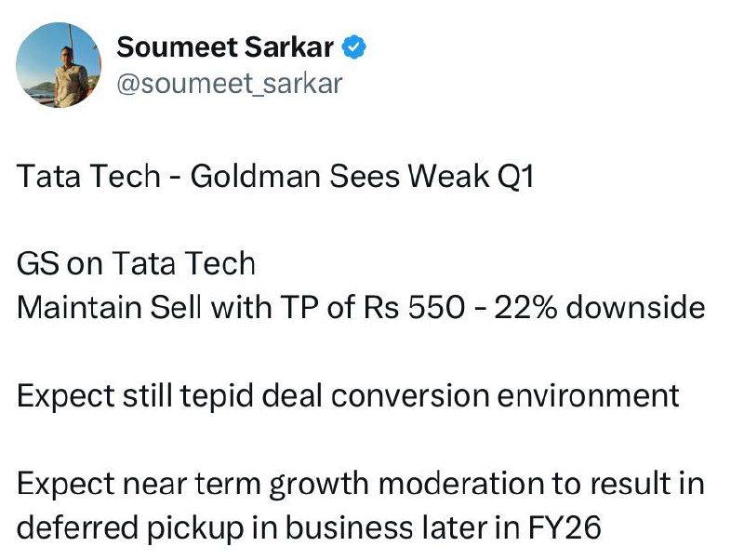
Task: Click the words 'conversion environment'
Action: (x=505, y=395)
